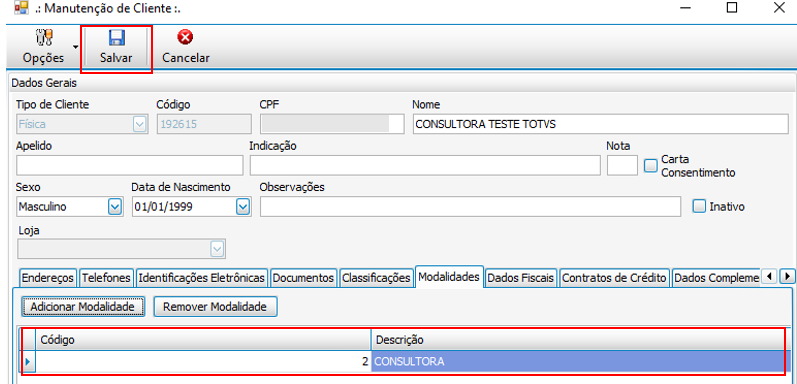797x384 pixels.
Task: Open the Dados Complementares tab
Action: pos(716,278)
